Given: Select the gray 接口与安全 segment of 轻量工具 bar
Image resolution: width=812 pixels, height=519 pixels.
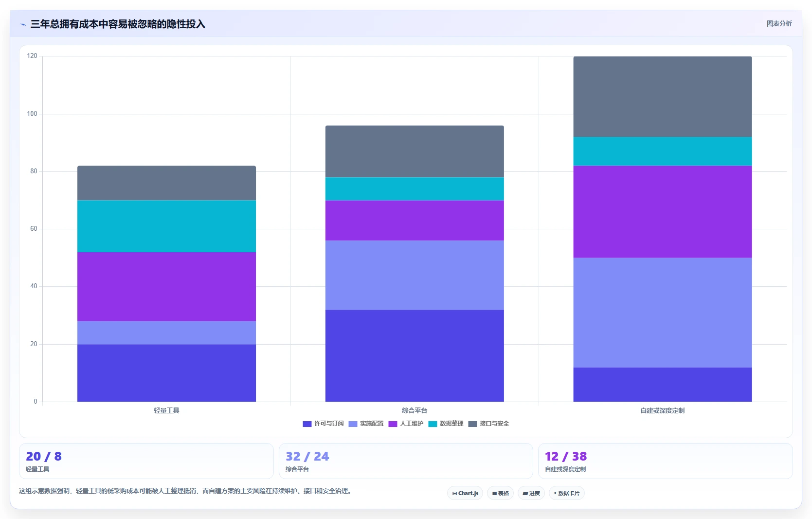Looking at the screenshot, I should [x=166, y=183].
